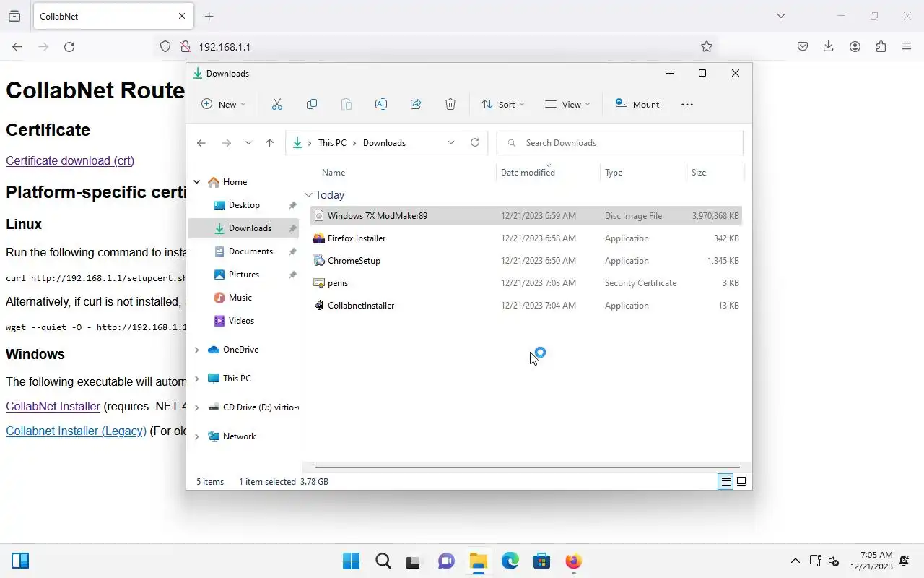Click the Search Downloads field
Screen dimensions: 924x578
tap(620, 143)
